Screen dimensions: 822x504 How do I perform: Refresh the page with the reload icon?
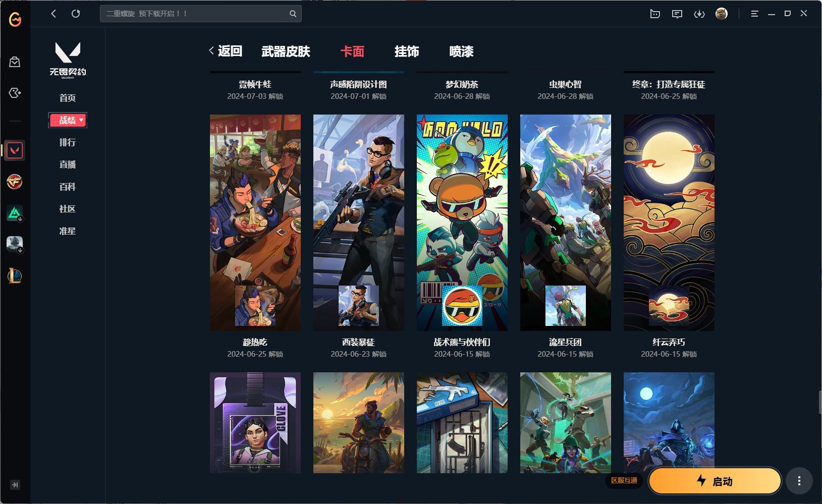click(76, 14)
